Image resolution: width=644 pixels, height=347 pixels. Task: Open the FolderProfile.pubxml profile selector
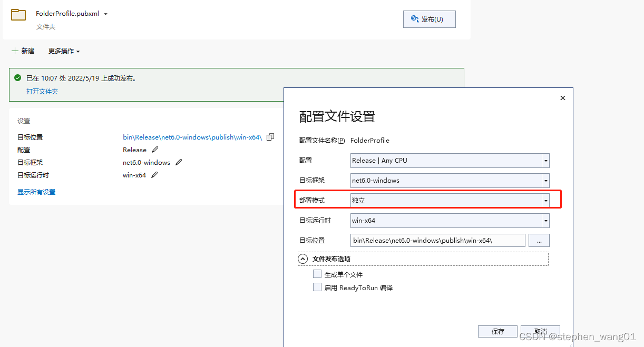tap(106, 13)
